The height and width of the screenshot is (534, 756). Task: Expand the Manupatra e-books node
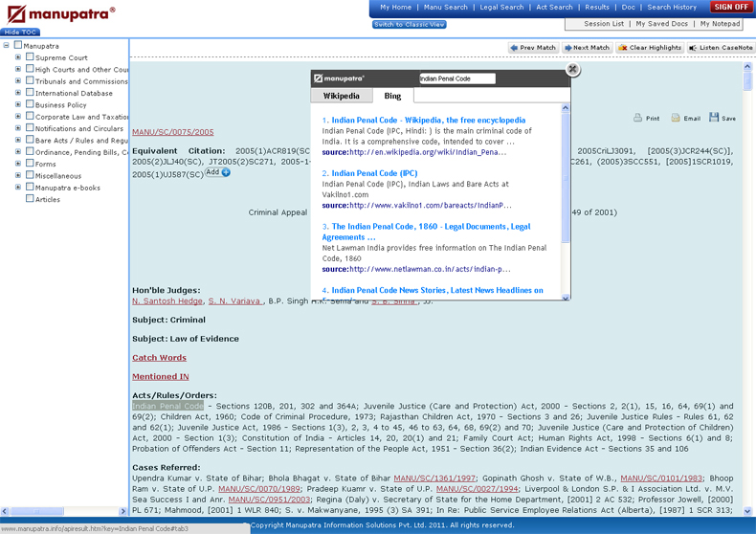click(18, 187)
